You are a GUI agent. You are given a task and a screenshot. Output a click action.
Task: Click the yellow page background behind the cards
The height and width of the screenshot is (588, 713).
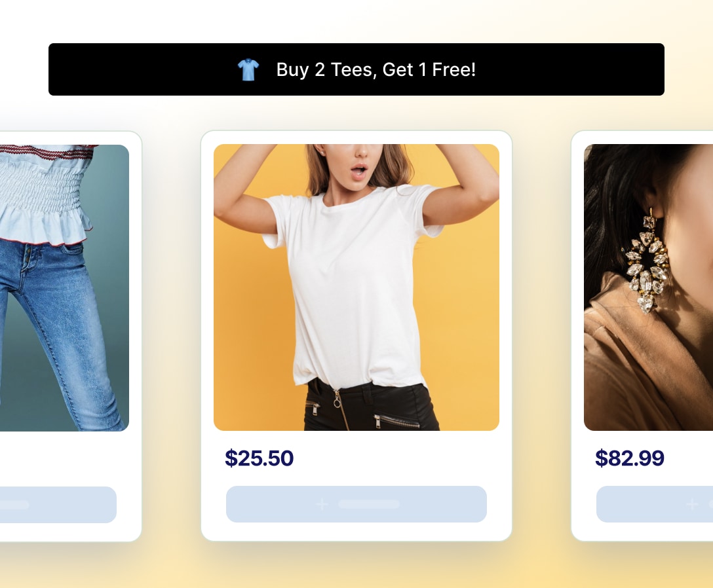point(356,570)
